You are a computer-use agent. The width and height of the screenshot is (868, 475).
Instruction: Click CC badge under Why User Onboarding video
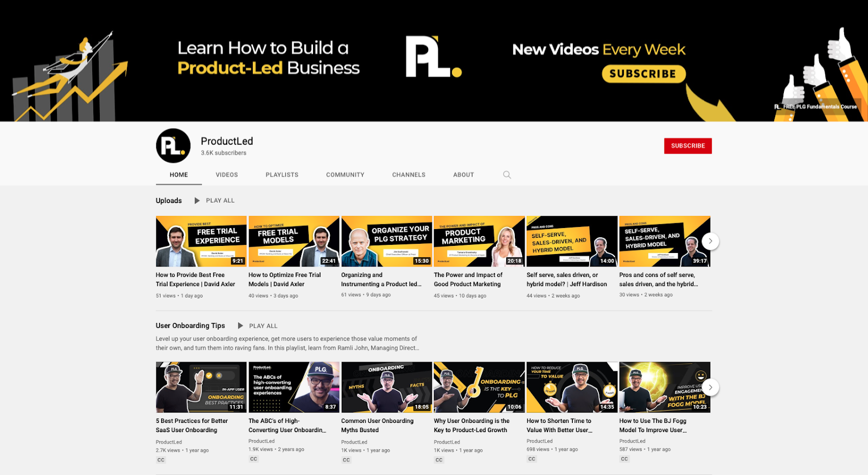click(439, 460)
